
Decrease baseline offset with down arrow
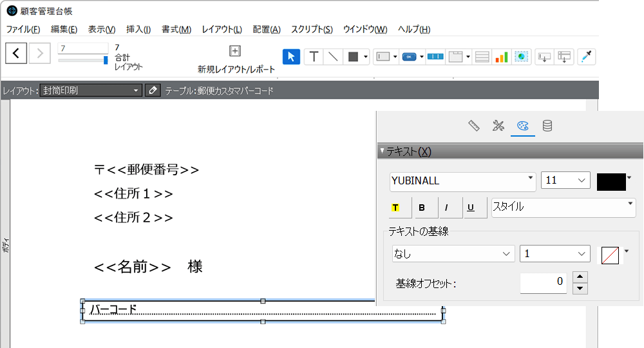580,288
